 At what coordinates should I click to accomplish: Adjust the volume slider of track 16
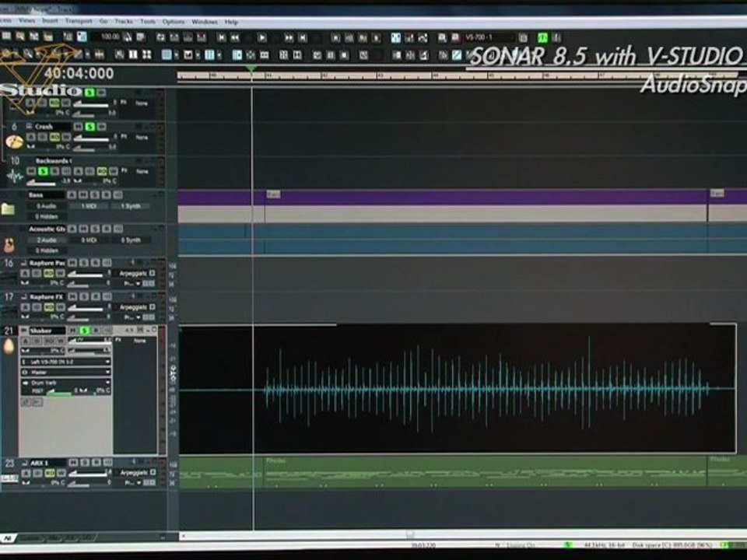coord(86,275)
